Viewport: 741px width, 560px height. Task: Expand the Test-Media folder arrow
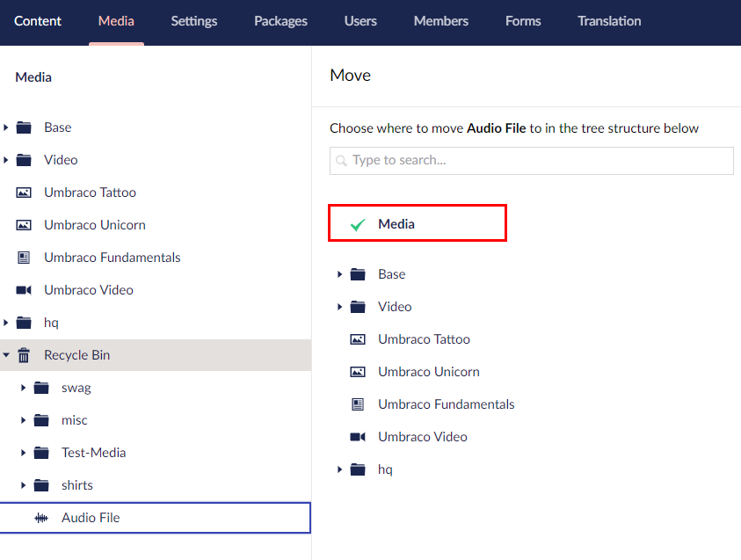pos(23,453)
